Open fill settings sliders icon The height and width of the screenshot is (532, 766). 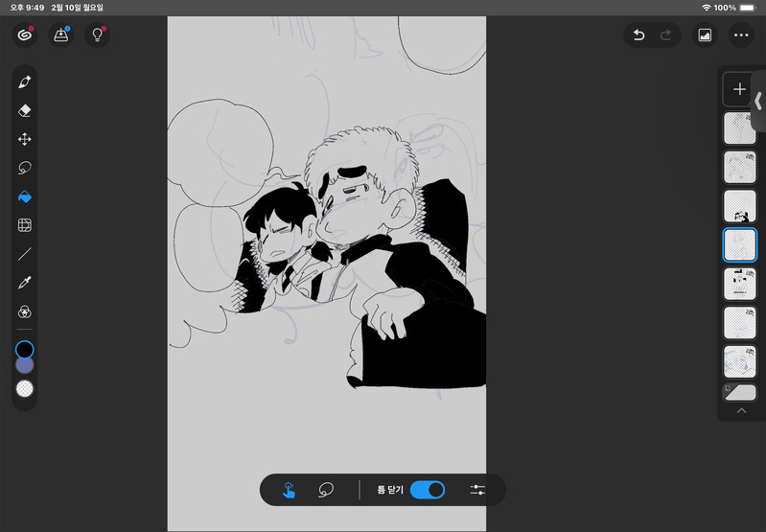[x=477, y=490]
